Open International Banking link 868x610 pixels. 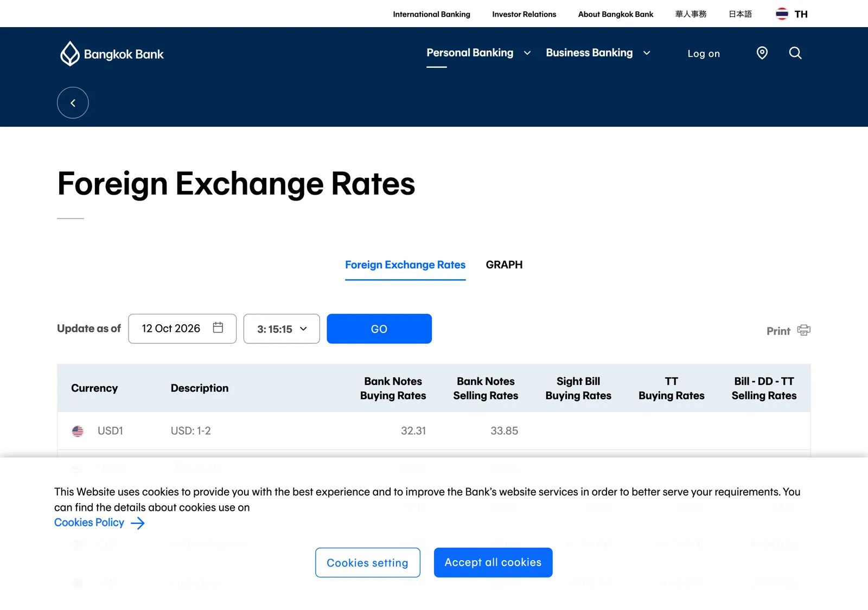point(431,14)
